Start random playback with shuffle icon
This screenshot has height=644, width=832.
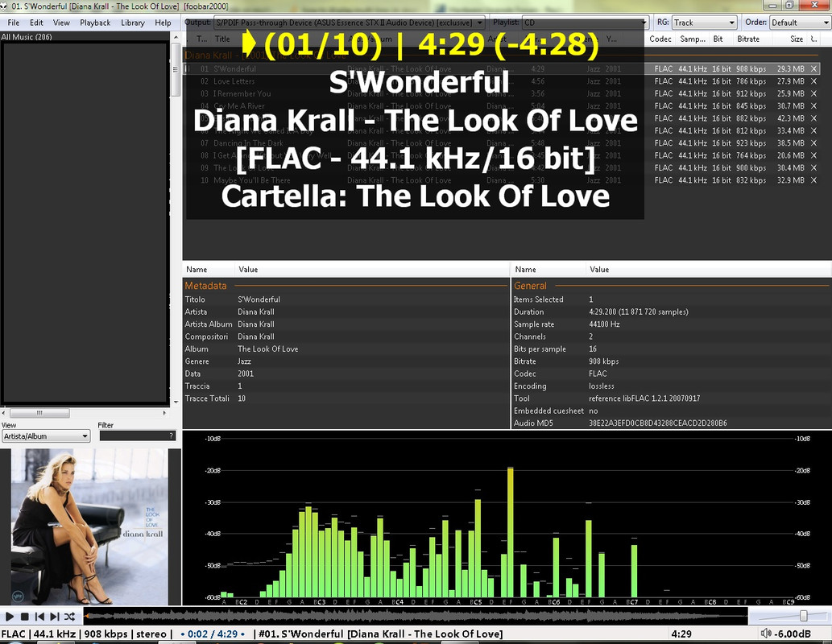click(x=69, y=617)
